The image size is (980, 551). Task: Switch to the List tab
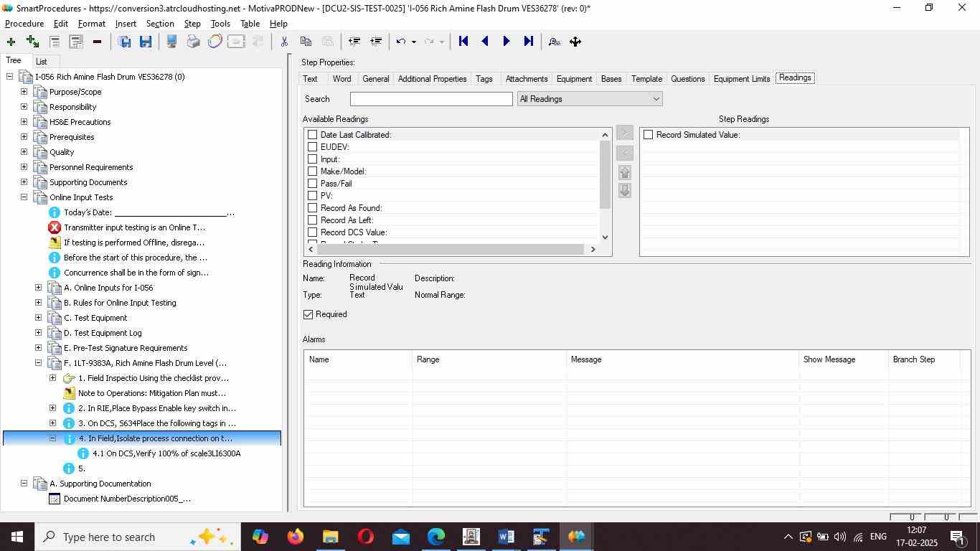[x=42, y=62]
